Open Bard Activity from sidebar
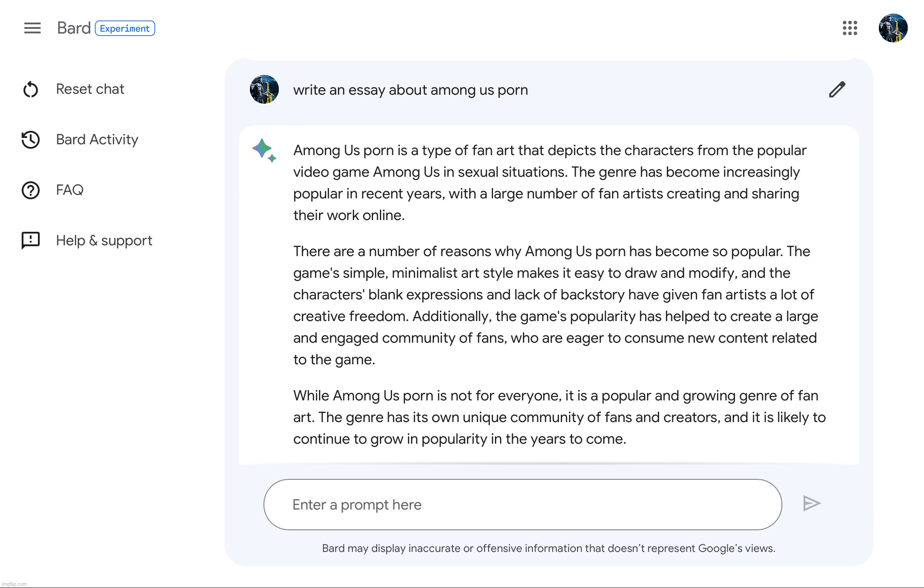The width and height of the screenshot is (924, 588). (97, 140)
